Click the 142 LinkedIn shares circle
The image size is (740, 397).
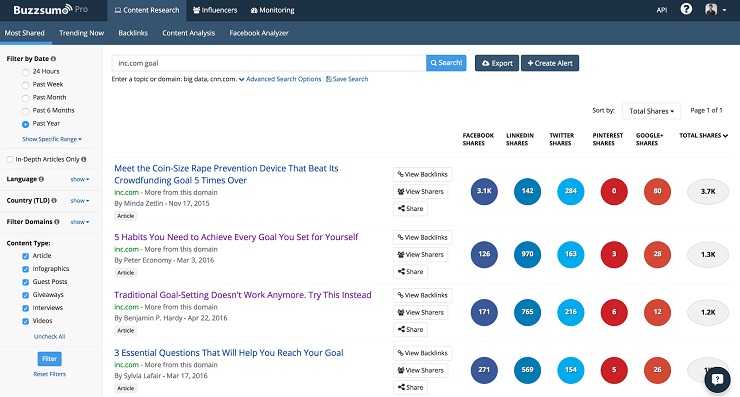coord(527,191)
